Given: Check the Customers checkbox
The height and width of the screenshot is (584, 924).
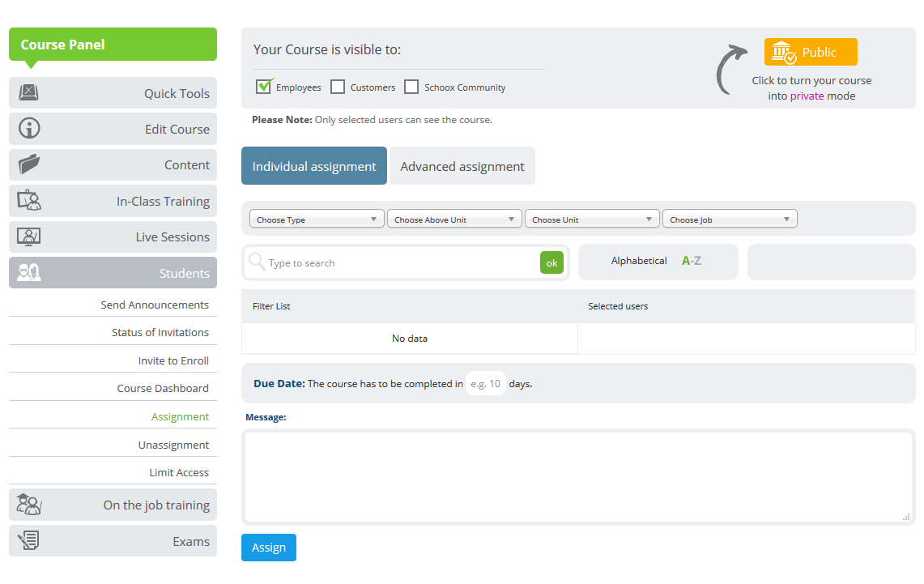Looking at the screenshot, I should click(x=338, y=87).
